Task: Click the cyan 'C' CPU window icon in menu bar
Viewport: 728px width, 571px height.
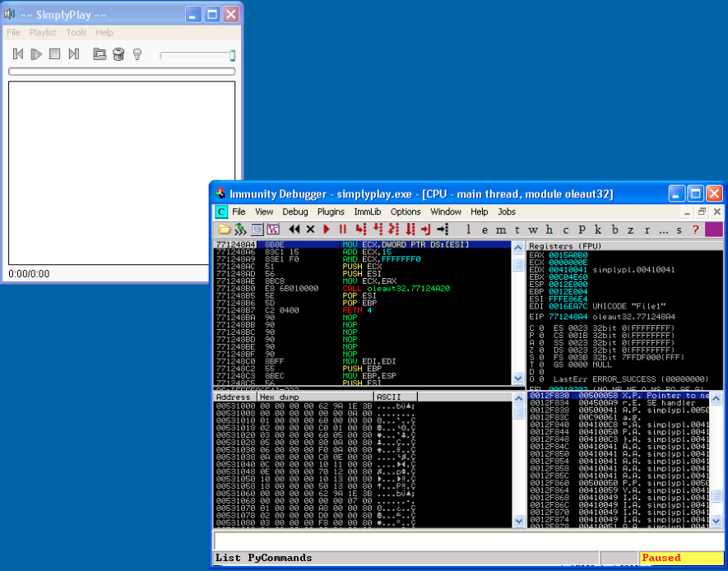Action: [x=222, y=212]
